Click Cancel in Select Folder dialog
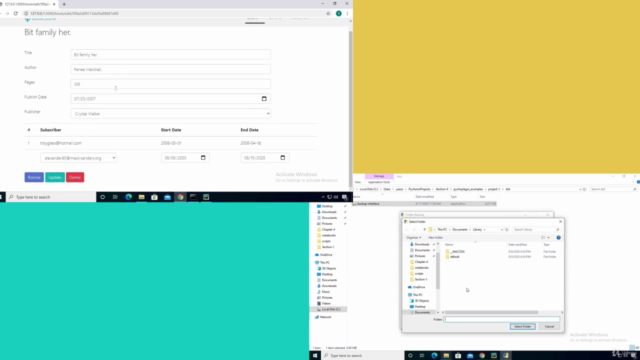Image resolution: width=640 pixels, height=360 pixels. (549, 327)
